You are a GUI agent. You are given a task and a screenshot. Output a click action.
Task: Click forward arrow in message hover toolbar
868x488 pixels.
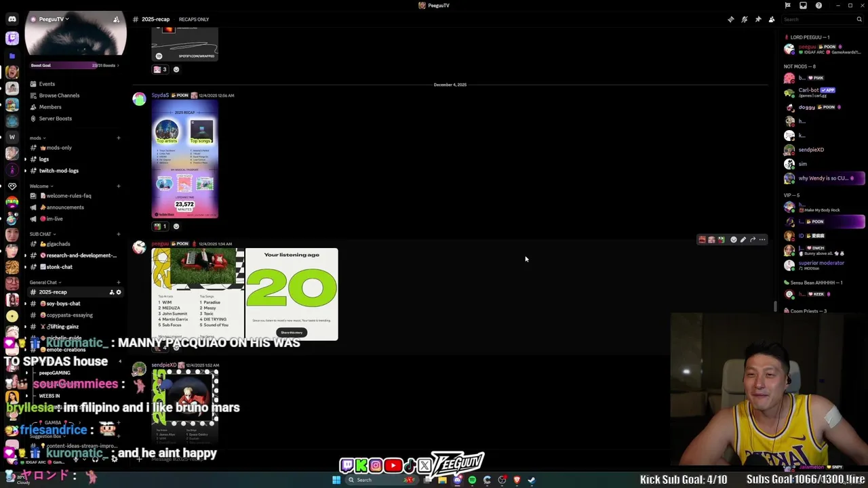pos(753,239)
